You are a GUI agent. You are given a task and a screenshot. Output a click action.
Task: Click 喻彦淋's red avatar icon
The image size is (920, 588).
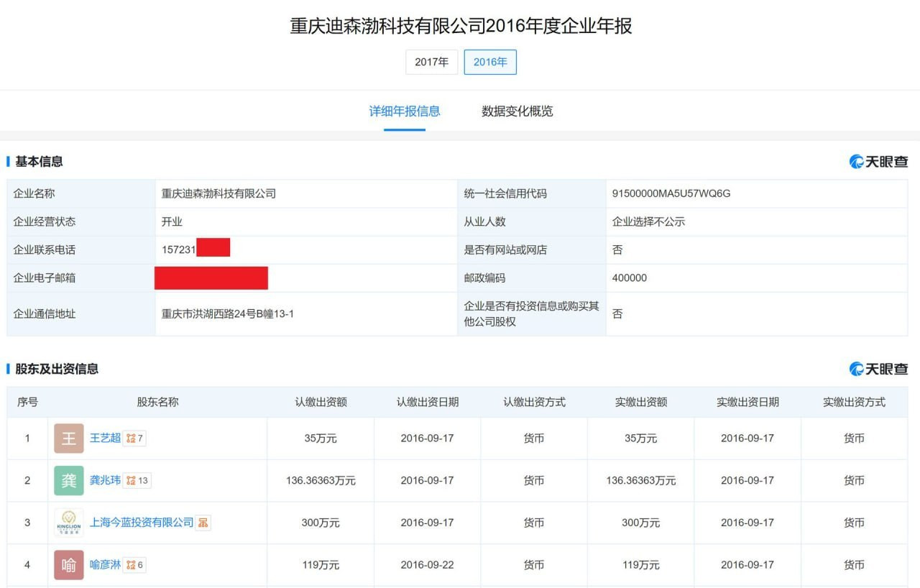[69, 565]
